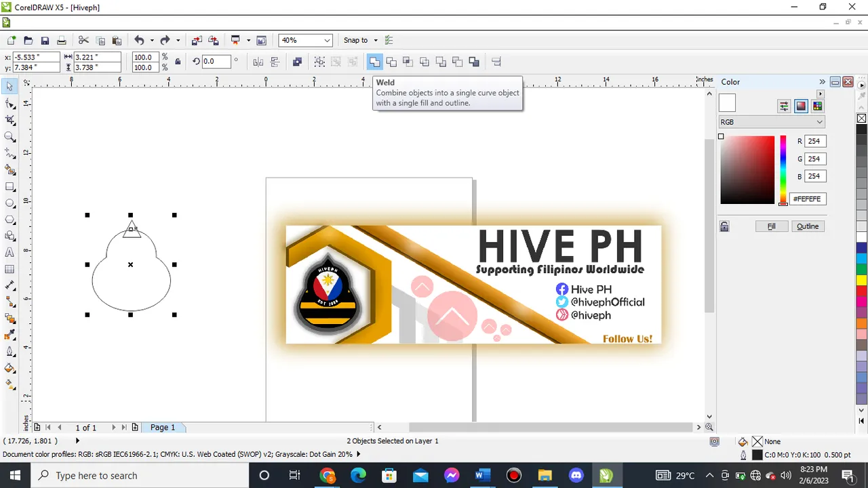The width and height of the screenshot is (868, 488).
Task: Select the Pick tool in the toolbox
Action: click(9, 87)
